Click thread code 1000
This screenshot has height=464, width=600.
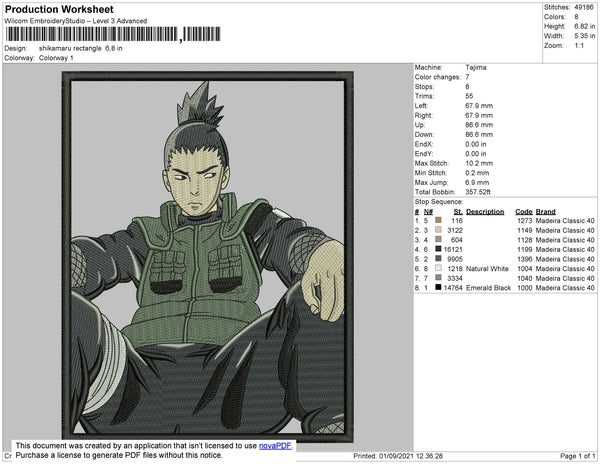click(525, 287)
